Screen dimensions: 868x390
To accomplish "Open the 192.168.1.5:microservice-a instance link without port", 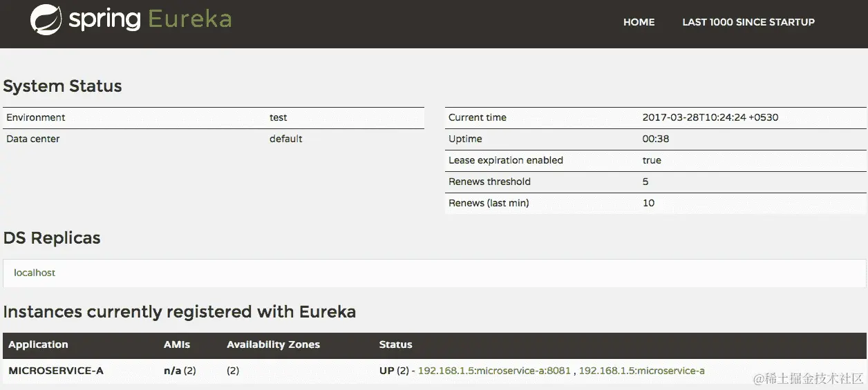I will point(642,371).
